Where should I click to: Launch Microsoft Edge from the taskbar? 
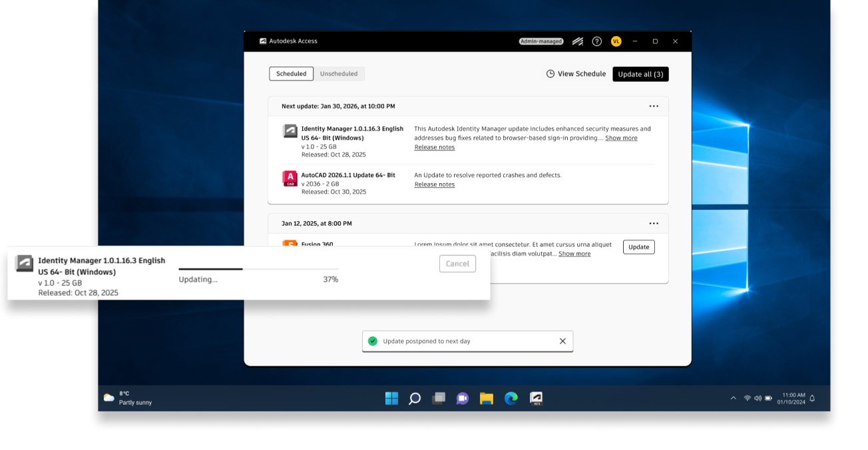point(511,398)
